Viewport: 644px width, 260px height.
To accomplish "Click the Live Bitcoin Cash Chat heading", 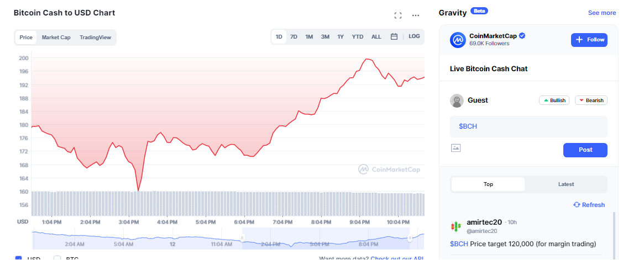I will 489,68.
